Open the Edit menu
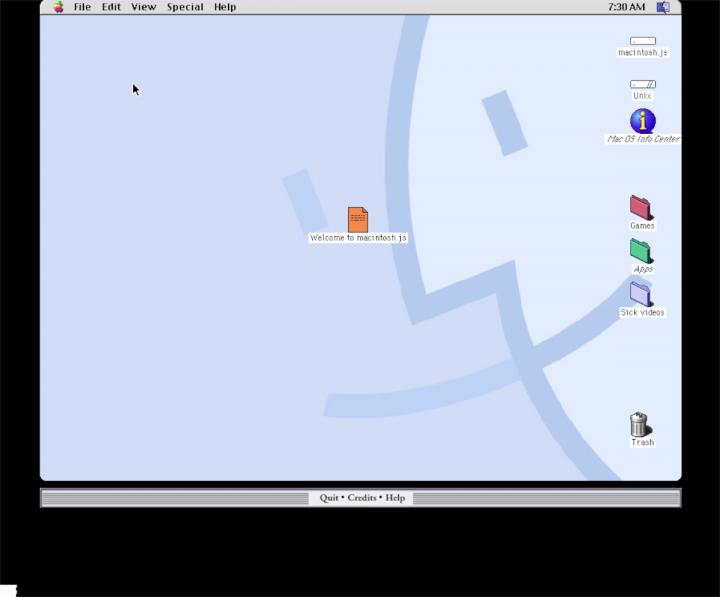 click(111, 7)
